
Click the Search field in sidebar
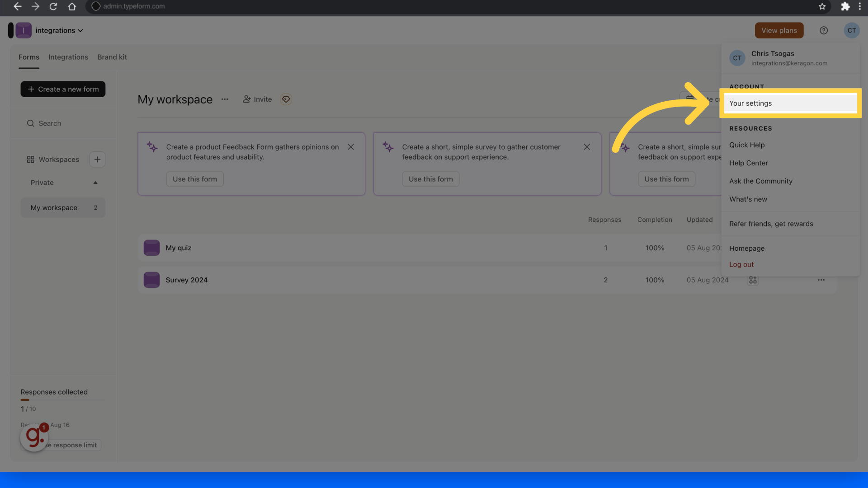[x=63, y=123]
